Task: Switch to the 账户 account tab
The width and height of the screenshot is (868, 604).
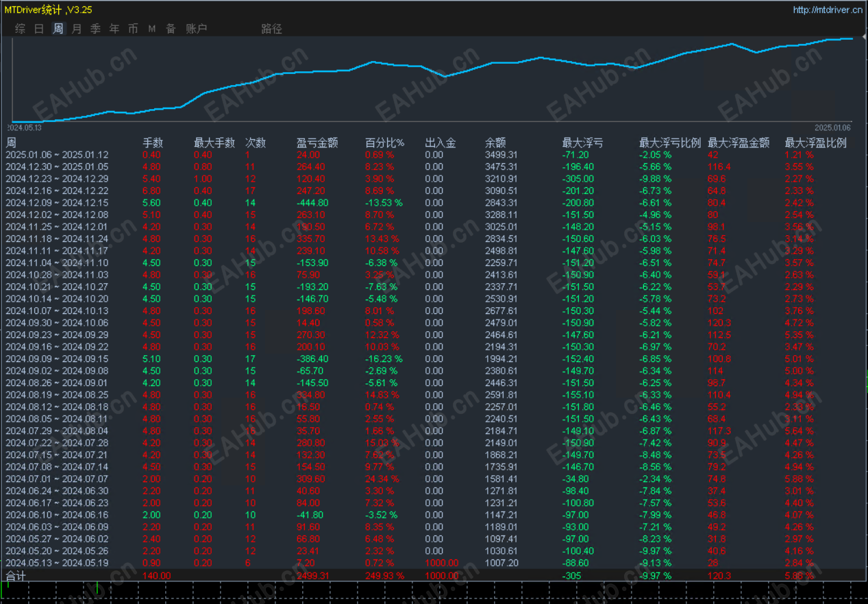Action: coord(197,29)
